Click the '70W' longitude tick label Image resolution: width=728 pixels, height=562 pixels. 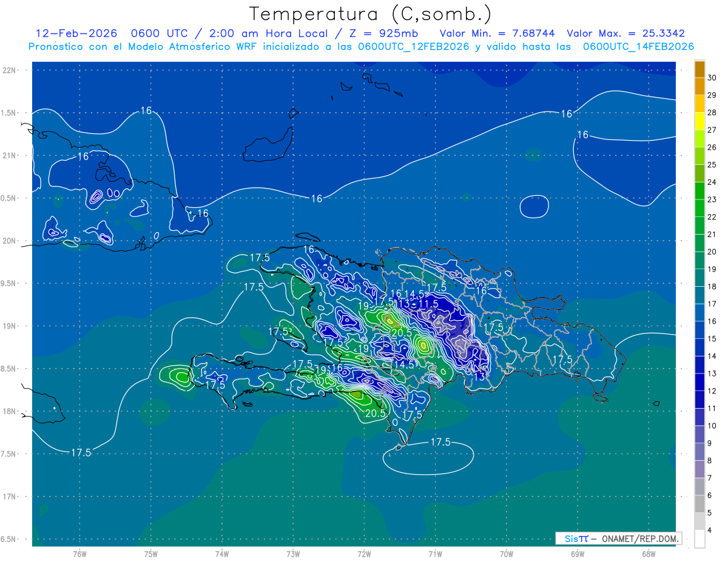[x=507, y=554]
